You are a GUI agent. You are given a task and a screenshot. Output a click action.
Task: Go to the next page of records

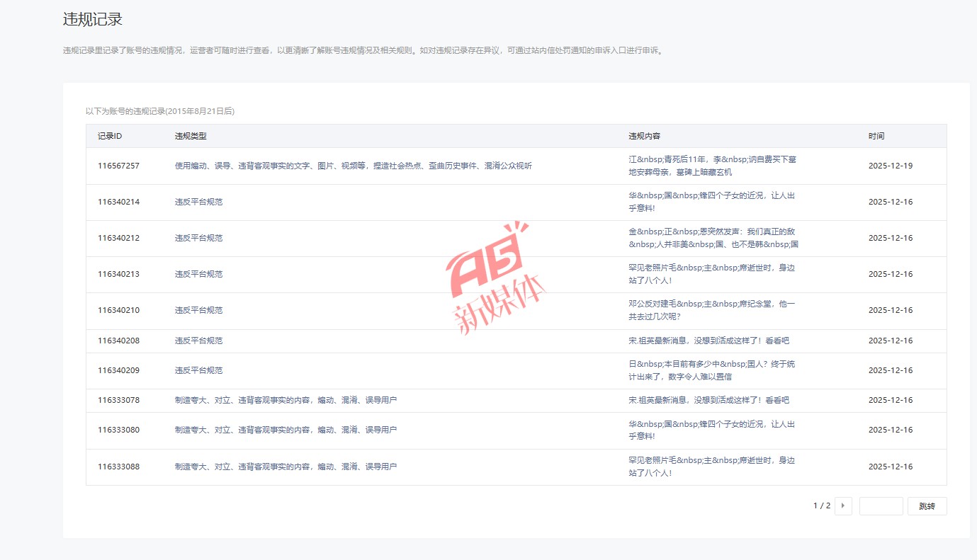pyautogui.click(x=843, y=506)
